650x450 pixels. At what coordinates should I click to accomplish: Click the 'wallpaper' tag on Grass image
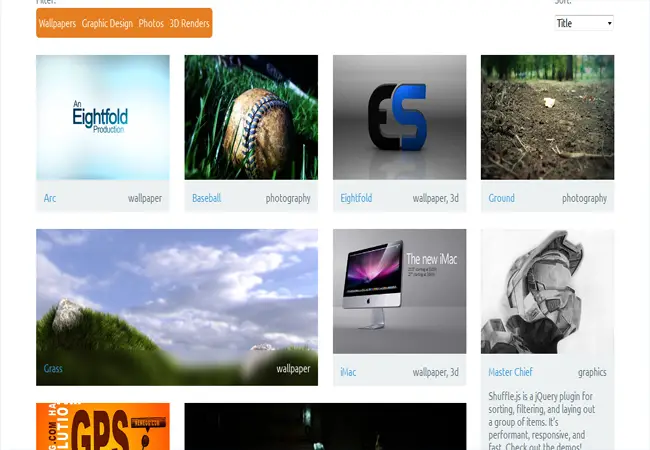coord(293,368)
